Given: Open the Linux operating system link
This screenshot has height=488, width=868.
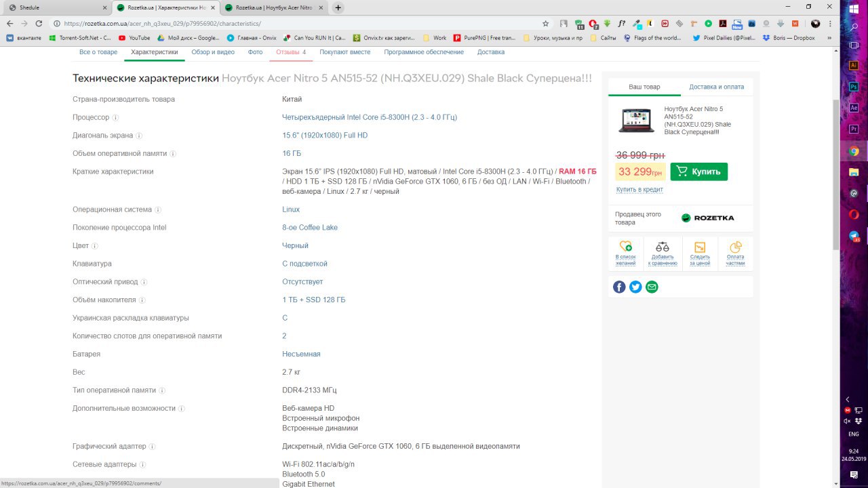Looking at the screenshot, I should click(291, 210).
